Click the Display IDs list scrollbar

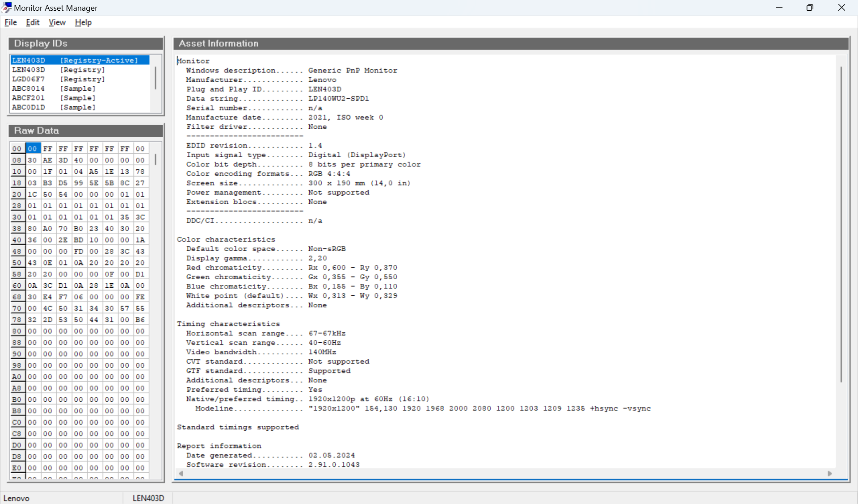(x=156, y=78)
